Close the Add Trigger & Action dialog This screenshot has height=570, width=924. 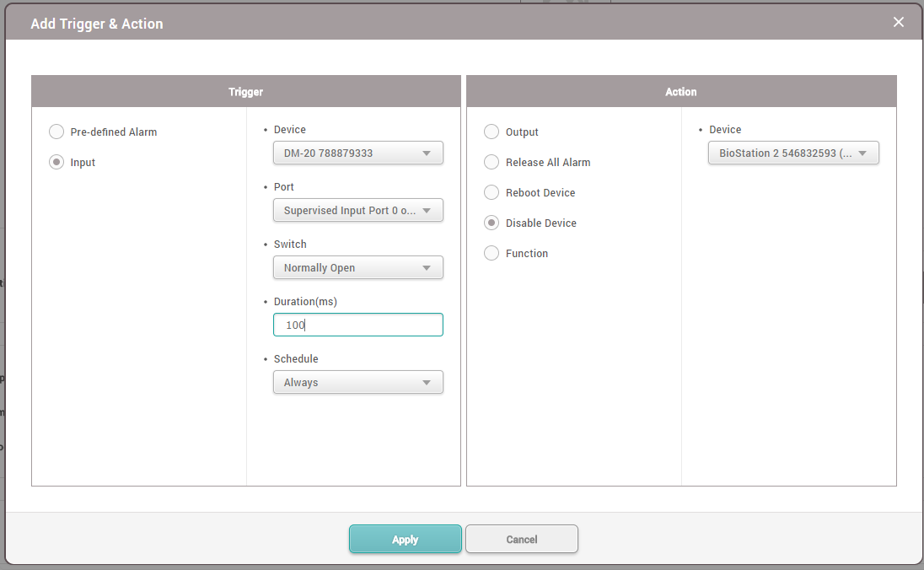898,23
